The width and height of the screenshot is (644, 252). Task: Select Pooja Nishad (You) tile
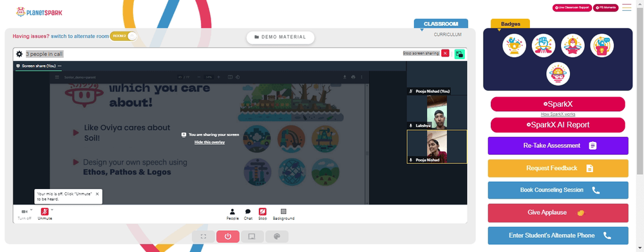pos(437,78)
